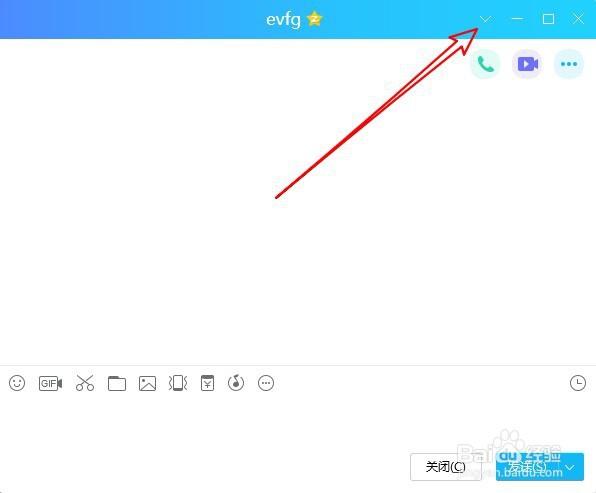596x493 pixels.
Task: Click the yellow star badge beside evfg
Action: tap(314, 19)
